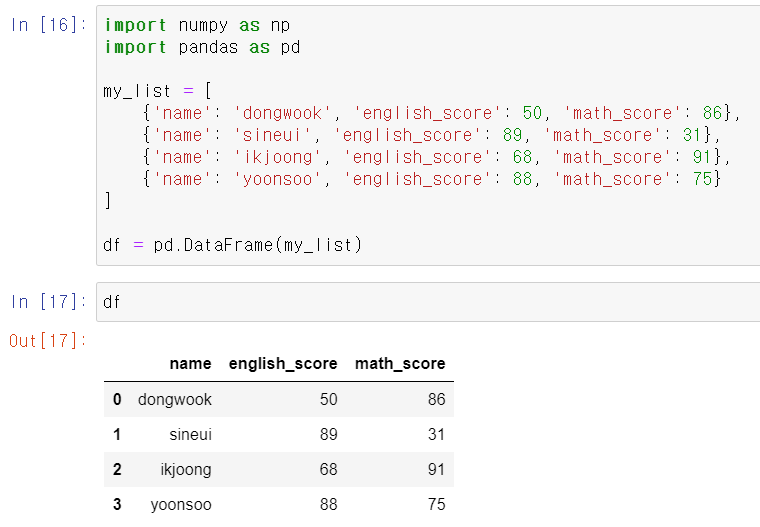Viewport: 760px width, 527px height.
Task: Click the yoonsoo cell in the output table
Action: click(x=181, y=504)
